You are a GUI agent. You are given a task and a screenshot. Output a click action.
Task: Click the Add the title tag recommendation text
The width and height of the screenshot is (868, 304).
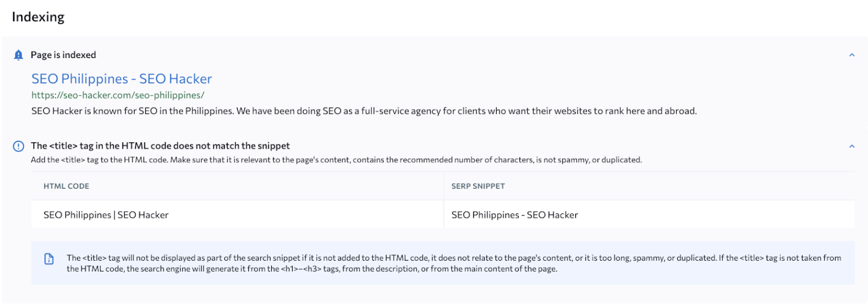click(336, 160)
